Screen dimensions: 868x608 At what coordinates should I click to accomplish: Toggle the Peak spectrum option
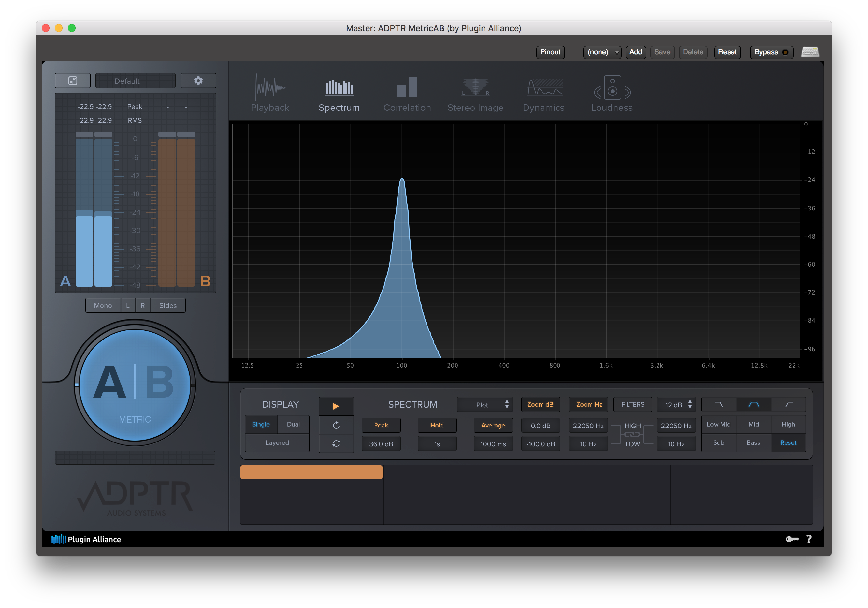[381, 426]
